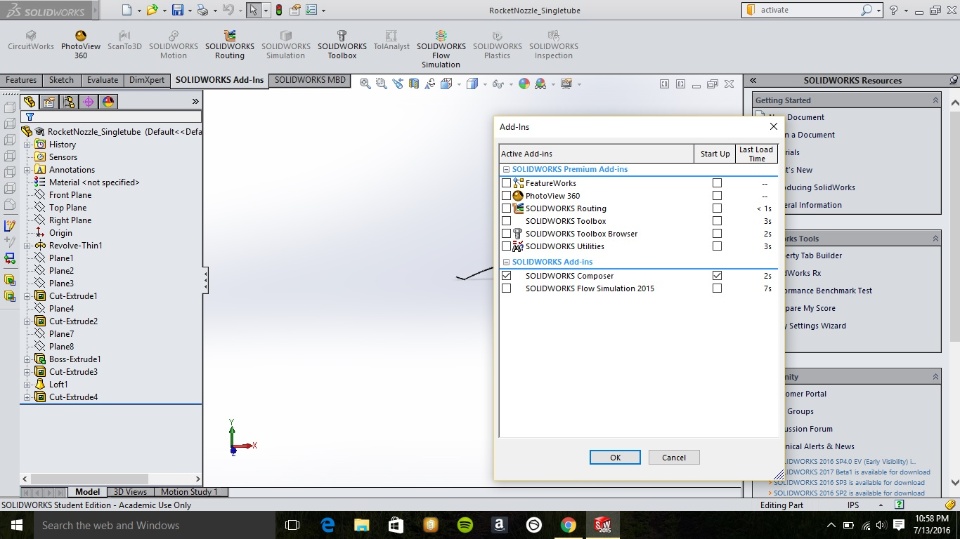Image resolution: width=960 pixels, height=539 pixels.
Task: Open Microsoft Edge from taskbar
Action: pos(328,525)
